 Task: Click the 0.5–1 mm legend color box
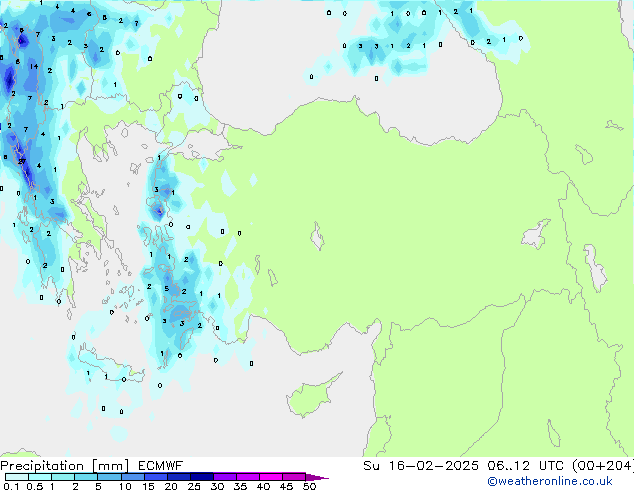[x=40, y=477]
